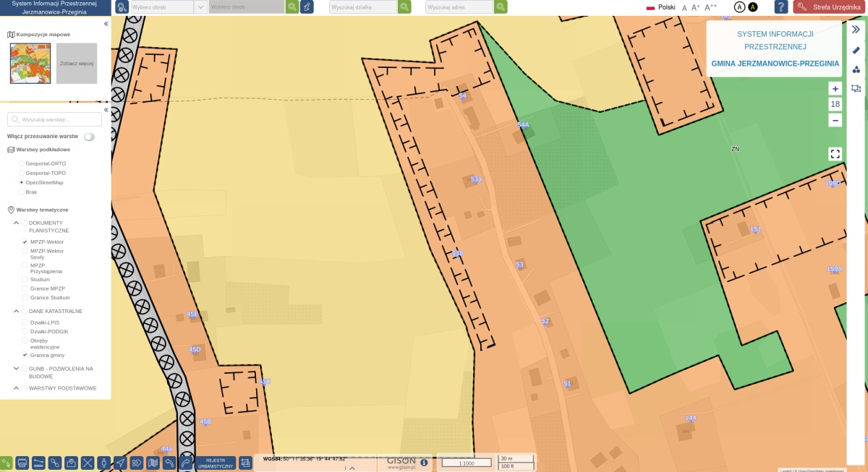Uncheck the MPZP-Wektor layer
The image size is (868, 472).
coord(25,241)
